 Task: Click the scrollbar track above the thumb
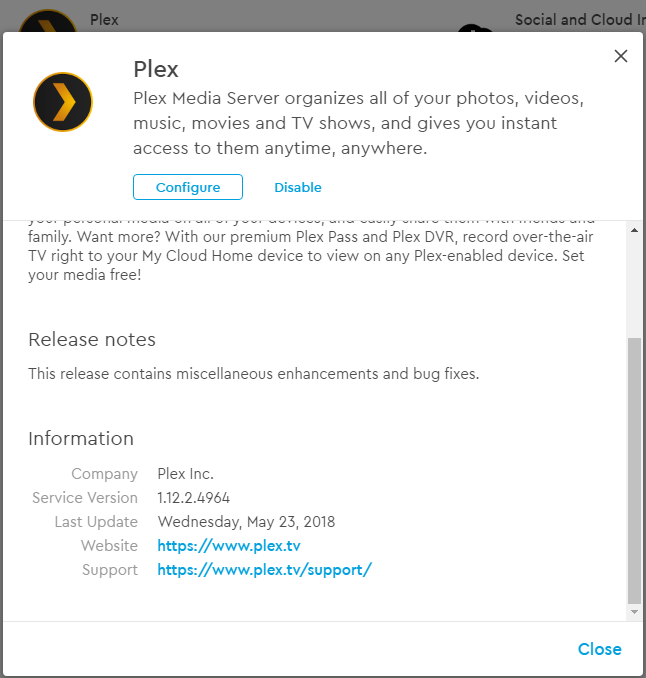634,285
